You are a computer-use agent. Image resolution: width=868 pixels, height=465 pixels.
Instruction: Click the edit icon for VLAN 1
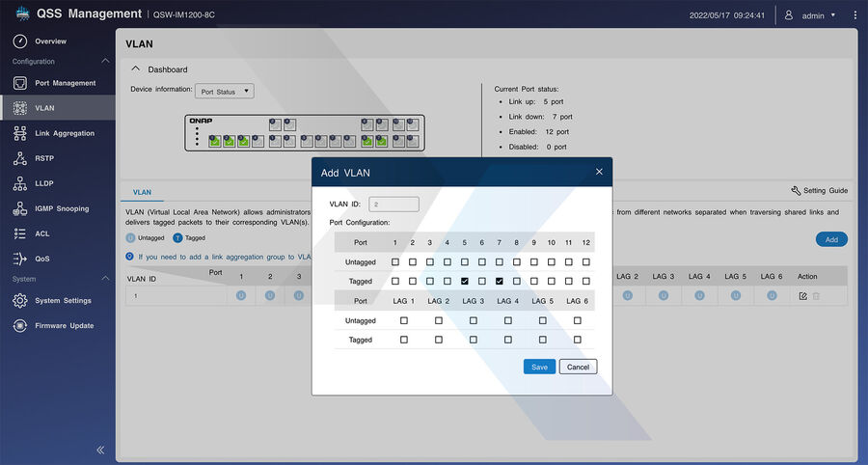tap(802, 295)
